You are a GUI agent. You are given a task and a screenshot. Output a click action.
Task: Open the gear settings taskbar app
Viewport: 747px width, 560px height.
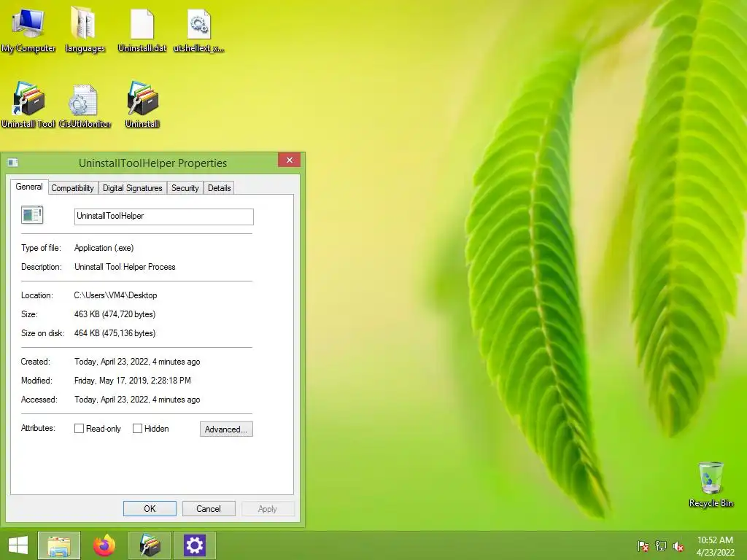[x=194, y=545]
